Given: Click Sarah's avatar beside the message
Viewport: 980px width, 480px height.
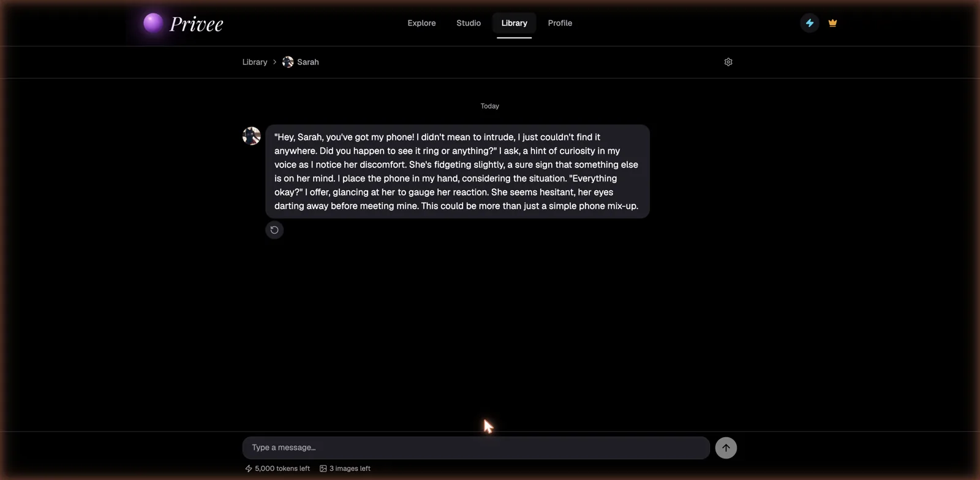Looking at the screenshot, I should point(251,135).
